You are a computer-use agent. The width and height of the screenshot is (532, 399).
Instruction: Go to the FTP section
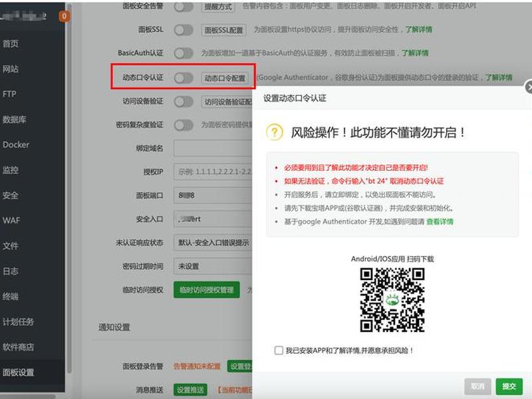tap(9, 94)
